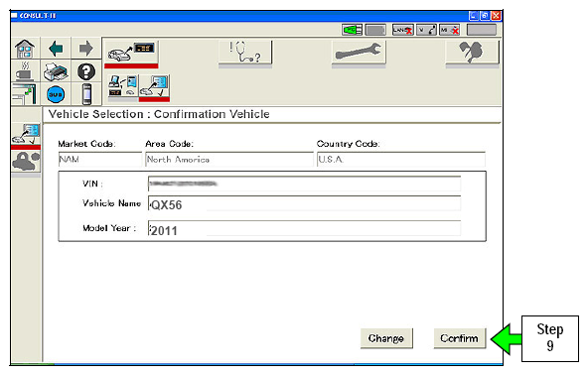Print using the printer icon
Image resolution: width=588 pixels, height=375 pixels.
pos(56,71)
